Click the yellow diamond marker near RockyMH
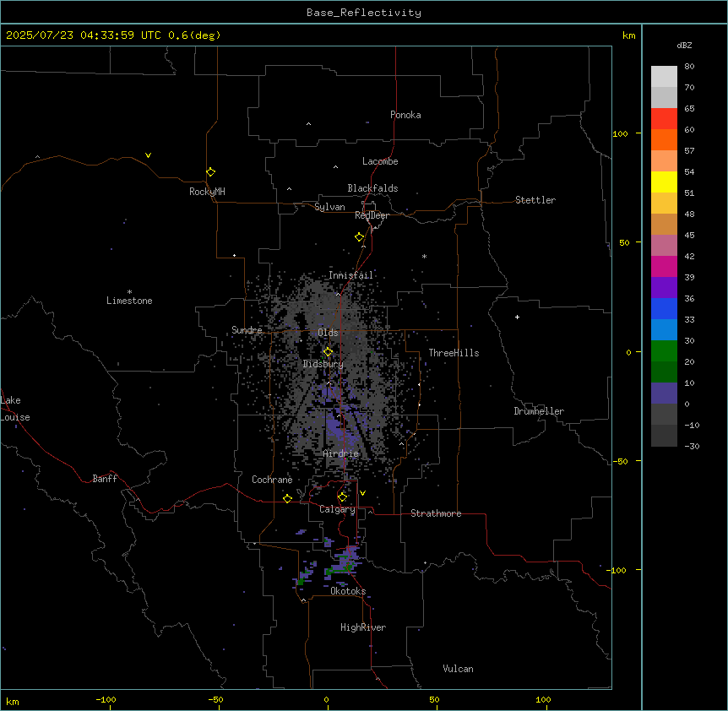The image size is (728, 711). (x=211, y=172)
